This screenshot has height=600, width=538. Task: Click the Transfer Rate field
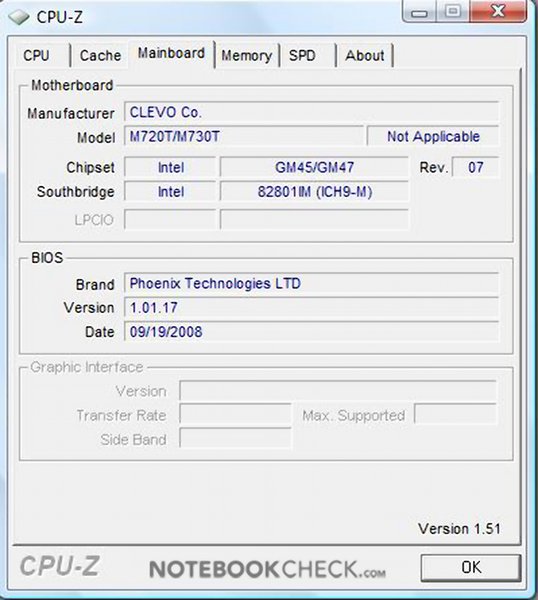[235, 415]
